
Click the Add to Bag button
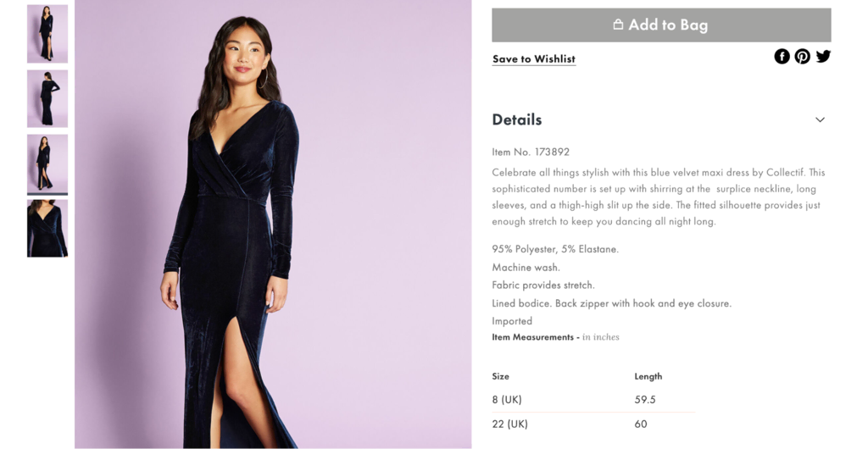coord(661,25)
